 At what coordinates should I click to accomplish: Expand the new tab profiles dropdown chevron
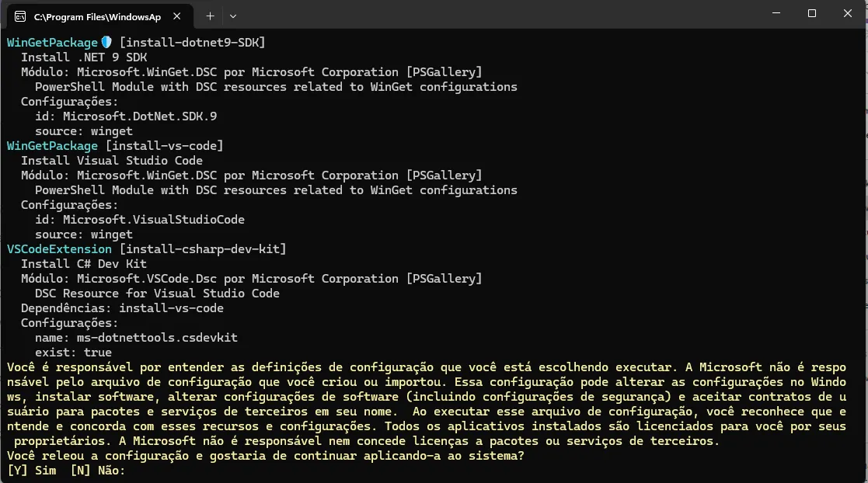point(233,16)
